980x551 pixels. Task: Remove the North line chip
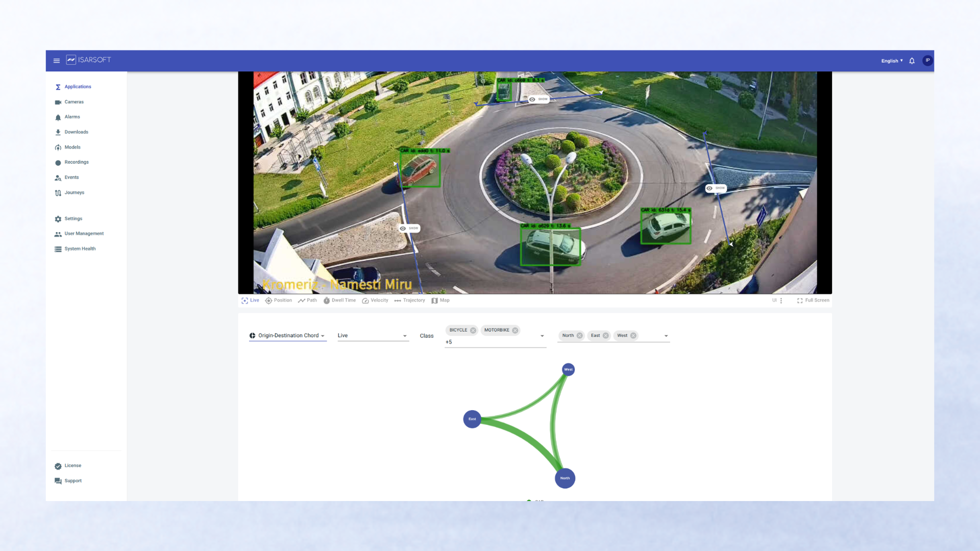pos(579,336)
